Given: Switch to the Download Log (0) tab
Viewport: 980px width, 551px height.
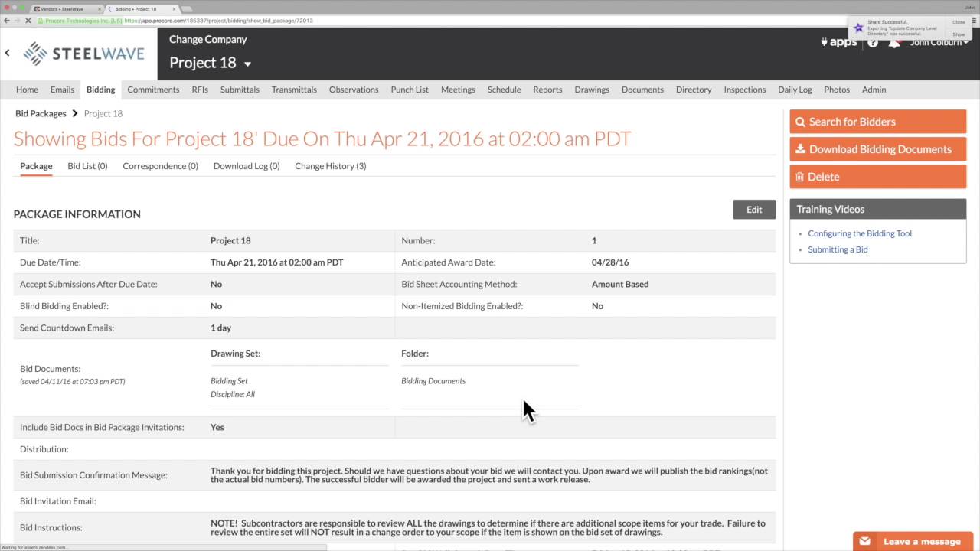Looking at the screenshot, I should point(247,166).
